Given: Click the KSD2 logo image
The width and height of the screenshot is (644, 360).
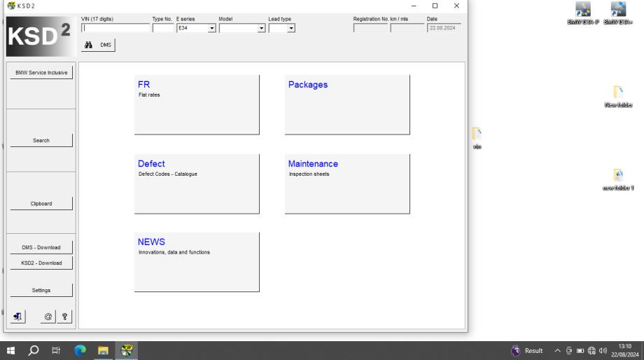Looking at the screenshot, I should pos(41,36).
